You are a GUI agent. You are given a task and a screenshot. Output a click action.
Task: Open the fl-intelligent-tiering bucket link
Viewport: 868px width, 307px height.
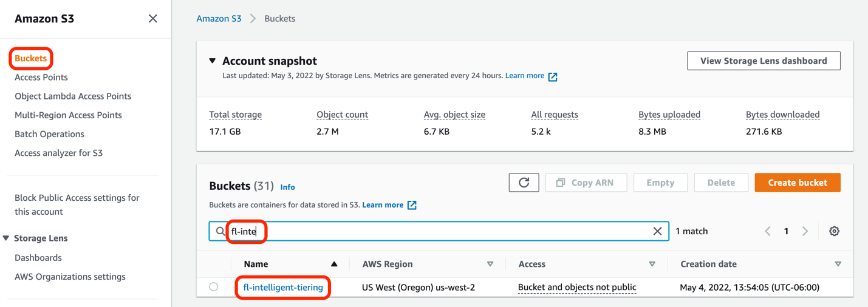click(283, 288)
